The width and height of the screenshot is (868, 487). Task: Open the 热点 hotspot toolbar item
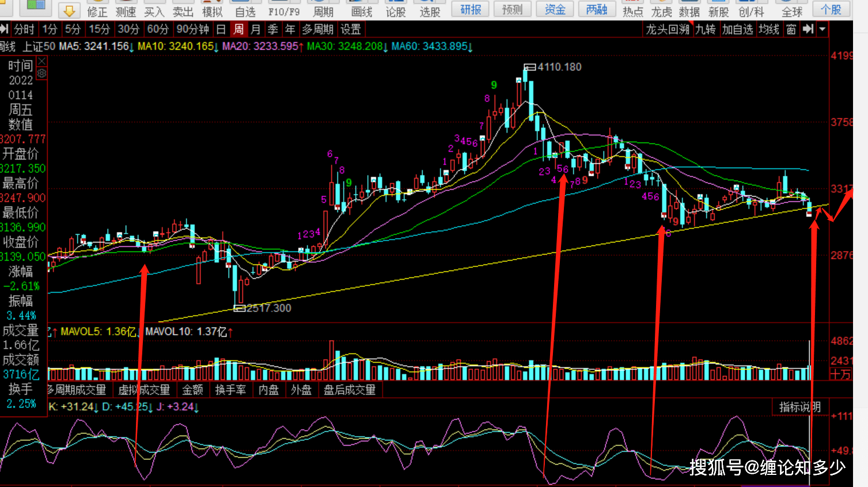click(x=632, y=11)
